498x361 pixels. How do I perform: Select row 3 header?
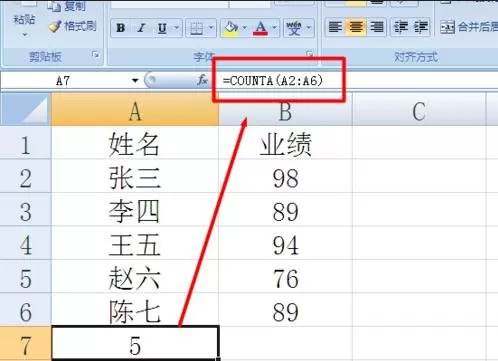coord(25,210)
